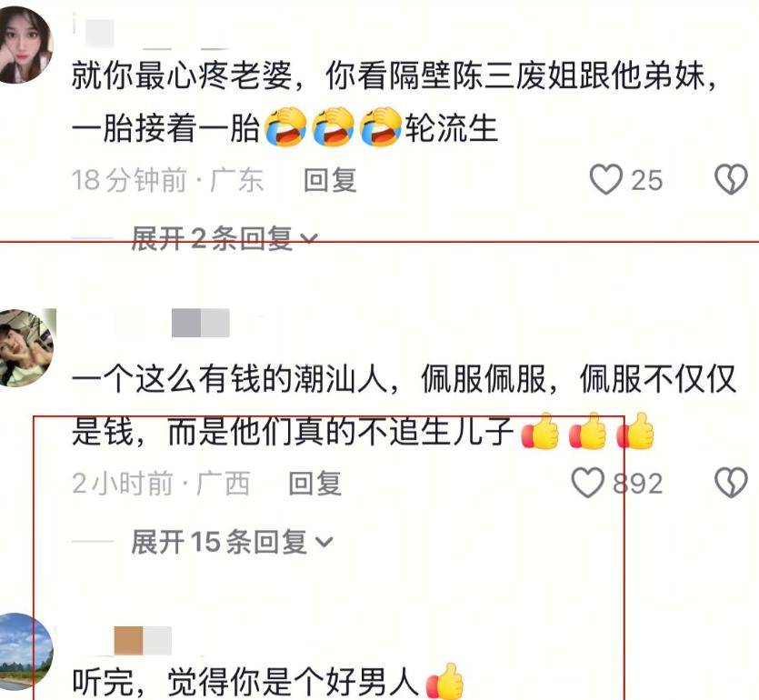The width and height of the screenshot is (759, 700).
Task: Like the comment with 25 likes
Action: [605, 180]
